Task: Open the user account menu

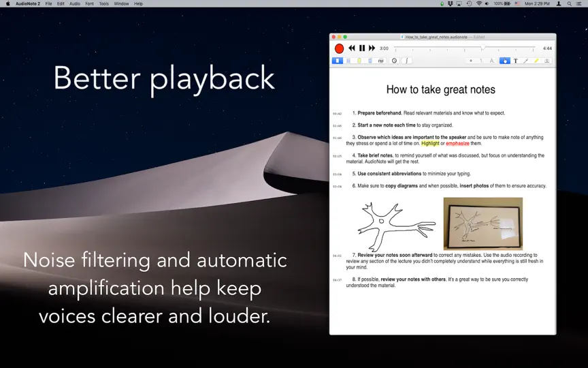Action: click(x=559, y=4)
